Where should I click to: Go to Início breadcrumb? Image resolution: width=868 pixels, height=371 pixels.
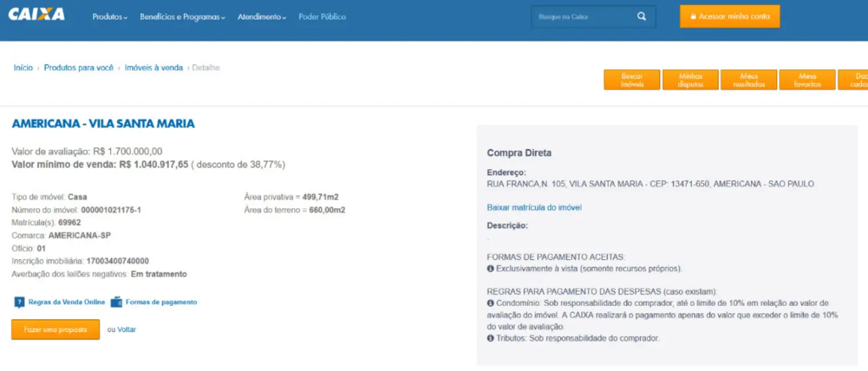coord(23,67)
